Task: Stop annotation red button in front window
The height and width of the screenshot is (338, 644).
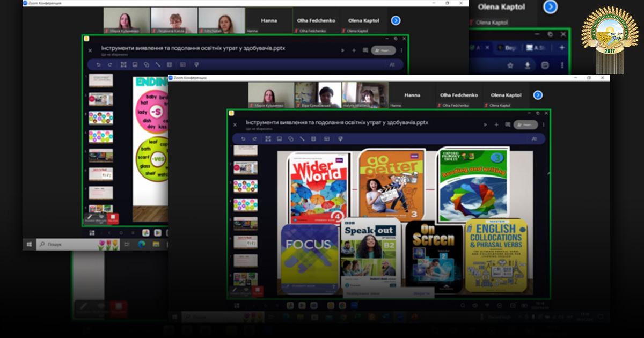Action: click(258, 291)
